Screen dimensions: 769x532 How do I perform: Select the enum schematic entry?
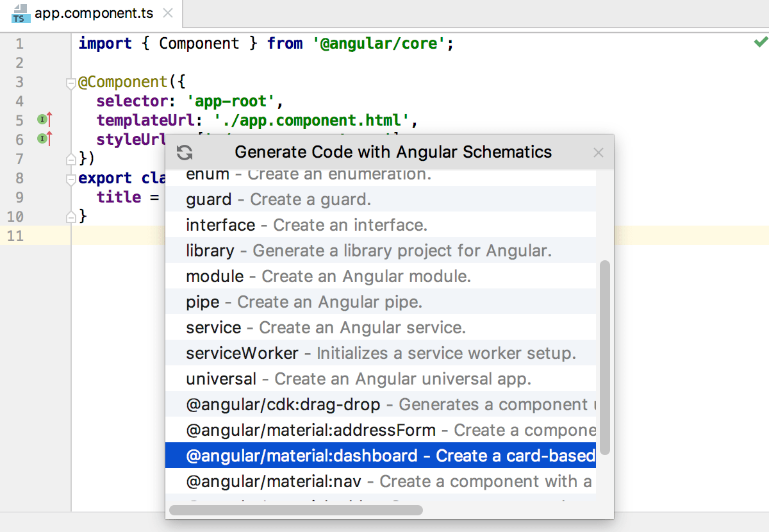(x=381, y=178)
